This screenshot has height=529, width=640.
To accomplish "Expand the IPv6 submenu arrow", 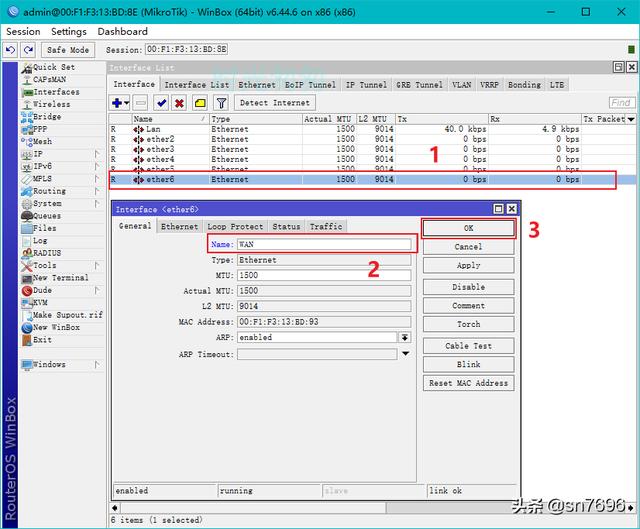I will tap(97, 166).
